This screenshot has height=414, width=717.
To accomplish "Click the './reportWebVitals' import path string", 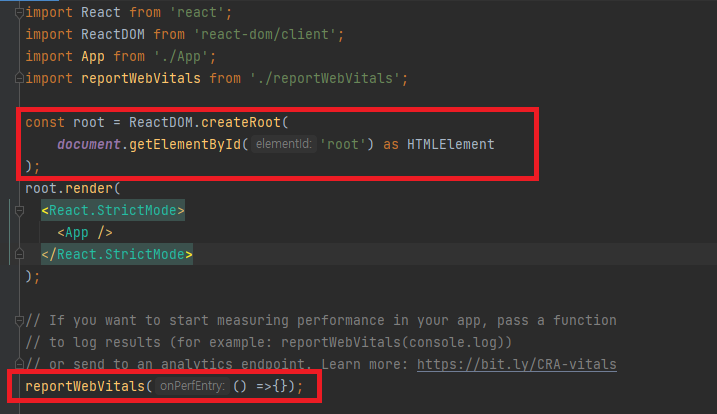I will click(325, 78).
